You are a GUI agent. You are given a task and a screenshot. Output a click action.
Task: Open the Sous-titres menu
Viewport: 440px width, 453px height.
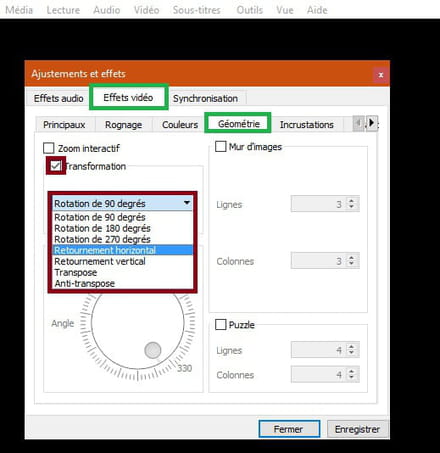coord(197,10)
